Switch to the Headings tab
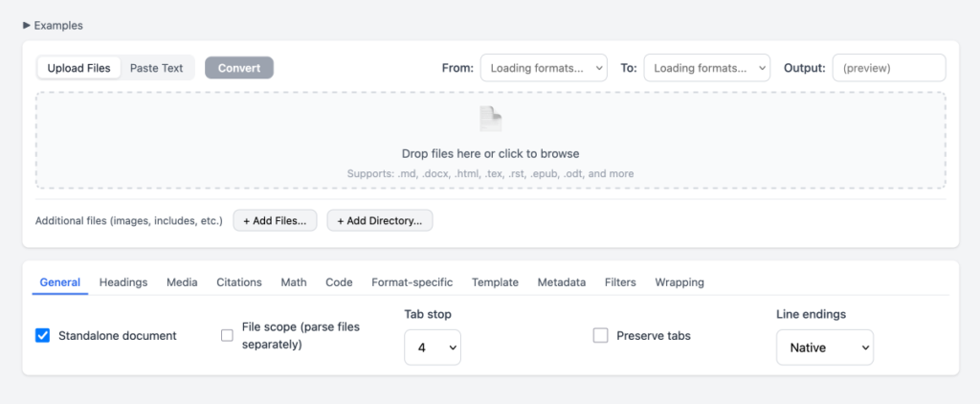Screen dimensions: 980x404 pyautogui.click(x=123, y=282)
